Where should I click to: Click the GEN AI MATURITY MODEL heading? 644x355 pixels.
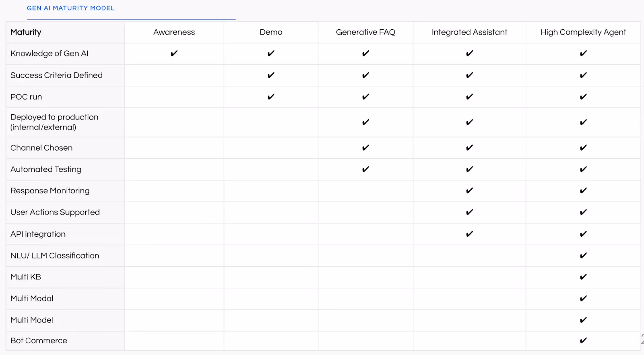pos(70,8)
